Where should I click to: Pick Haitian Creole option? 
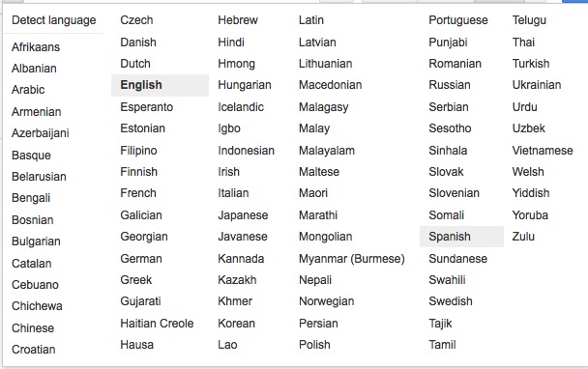(157, 323)
